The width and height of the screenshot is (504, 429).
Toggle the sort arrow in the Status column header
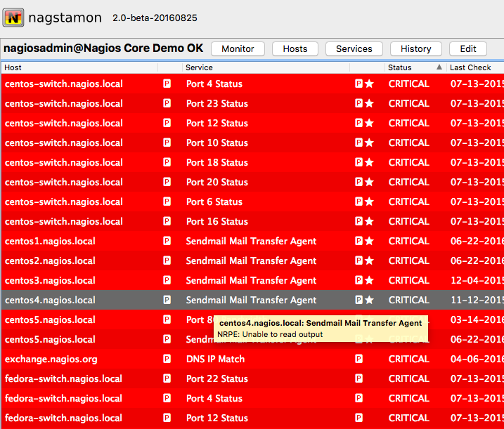(x=439, y=67)
